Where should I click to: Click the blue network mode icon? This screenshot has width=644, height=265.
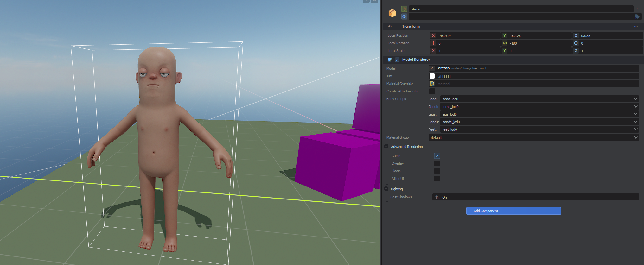coord(404,16)
